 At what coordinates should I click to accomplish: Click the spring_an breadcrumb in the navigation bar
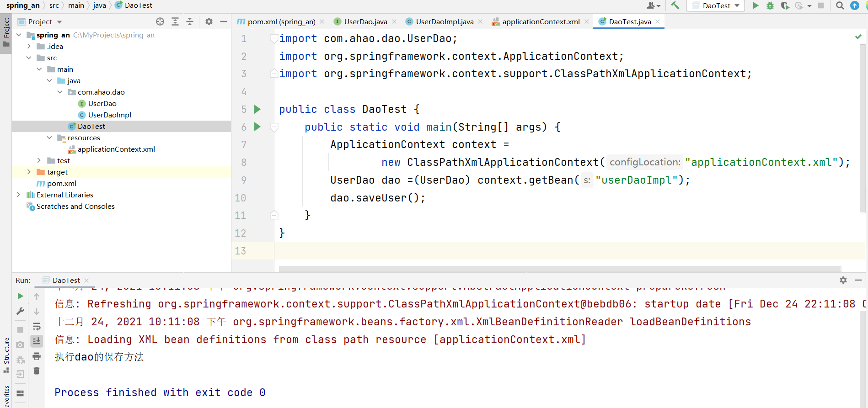click(23, 5)
